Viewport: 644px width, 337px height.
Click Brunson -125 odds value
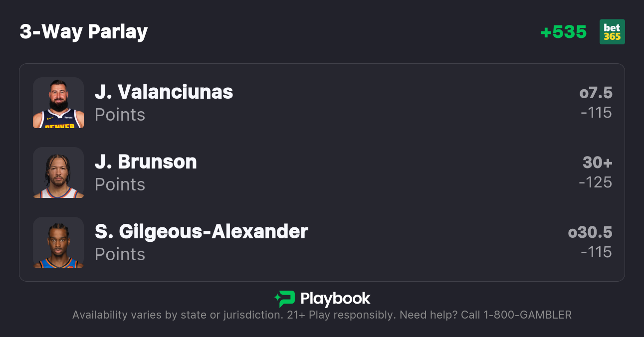pyautogui.click(x=595, y=182)
